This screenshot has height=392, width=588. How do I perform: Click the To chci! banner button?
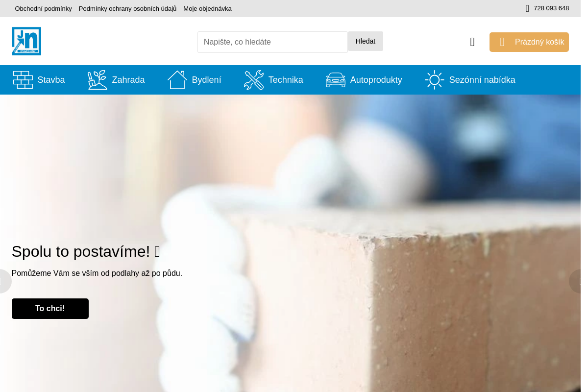click(50, 309)
